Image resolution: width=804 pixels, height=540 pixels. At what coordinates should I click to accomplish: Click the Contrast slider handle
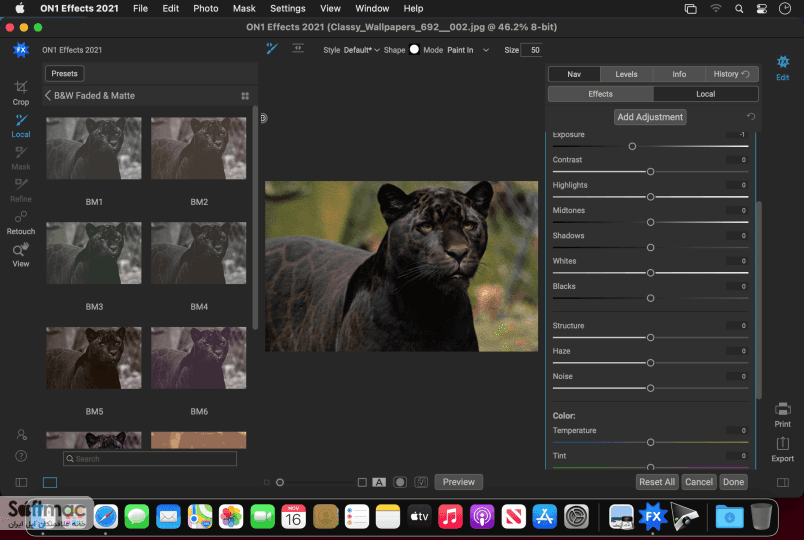[x=650, y=171]
